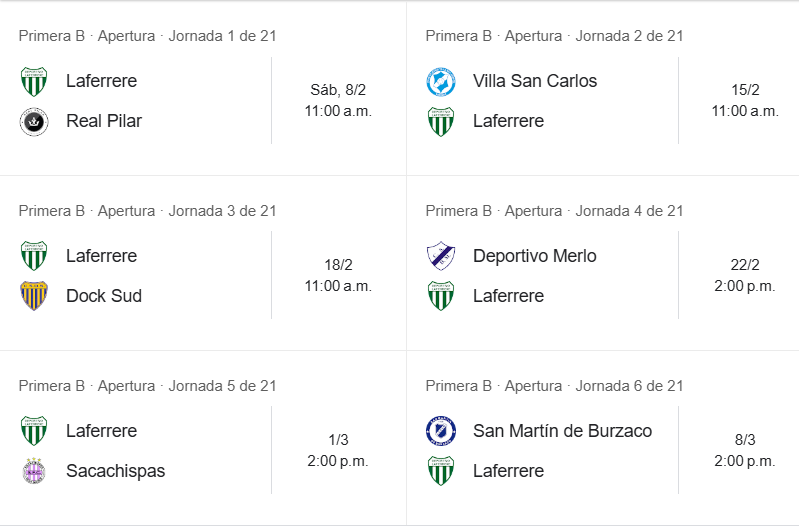
Task: Click Laferrere crest in Jornada 1 match
Action: click(x=34, y=81)
